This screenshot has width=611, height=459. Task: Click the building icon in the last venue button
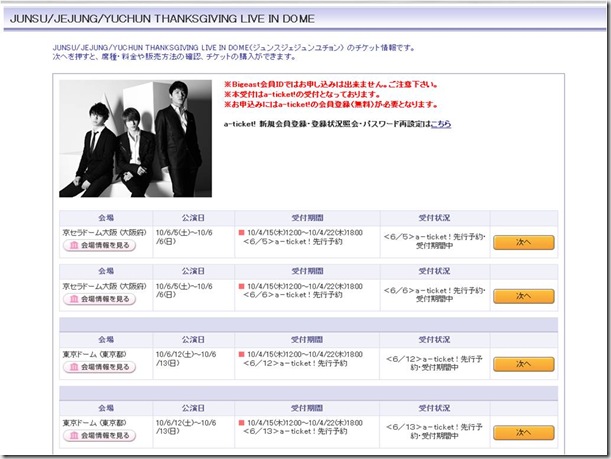(74, 436)
